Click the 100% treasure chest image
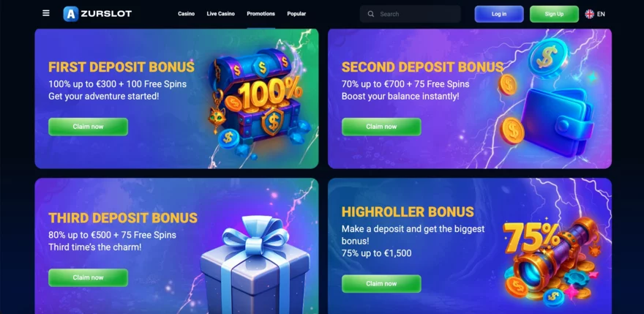 point(257,102)
